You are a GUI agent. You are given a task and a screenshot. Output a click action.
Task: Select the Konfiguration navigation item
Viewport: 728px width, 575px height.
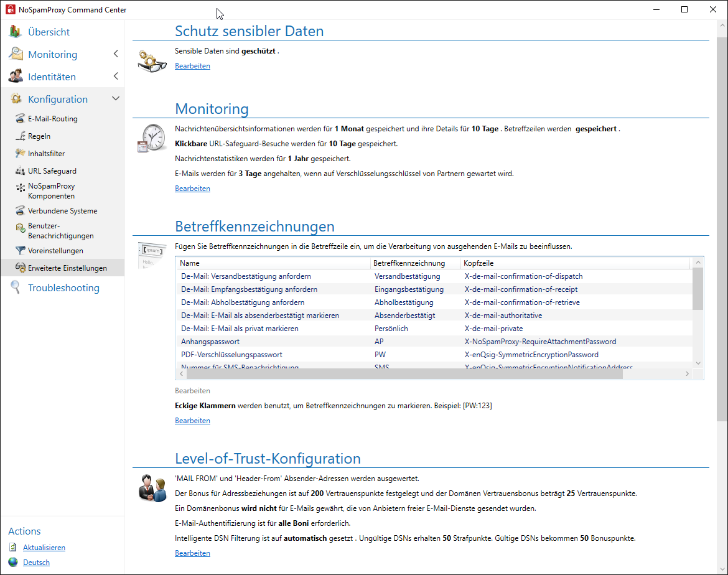click(x=58, y=99)
